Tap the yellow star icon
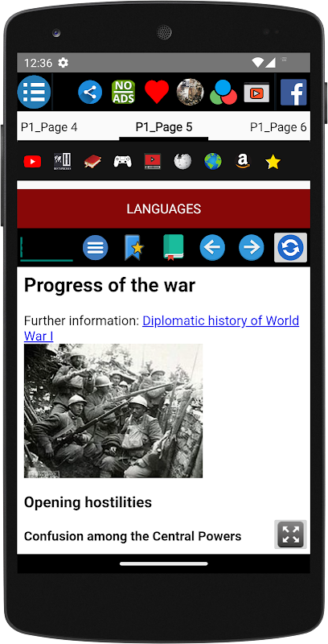This screenshot has height=644, width=328. [x=273, y=163]
